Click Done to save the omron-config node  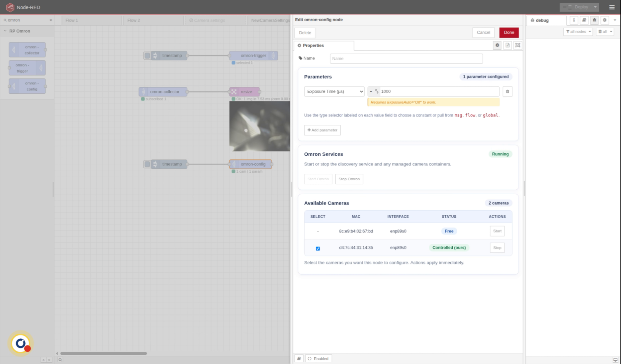(x=509, y=32)
